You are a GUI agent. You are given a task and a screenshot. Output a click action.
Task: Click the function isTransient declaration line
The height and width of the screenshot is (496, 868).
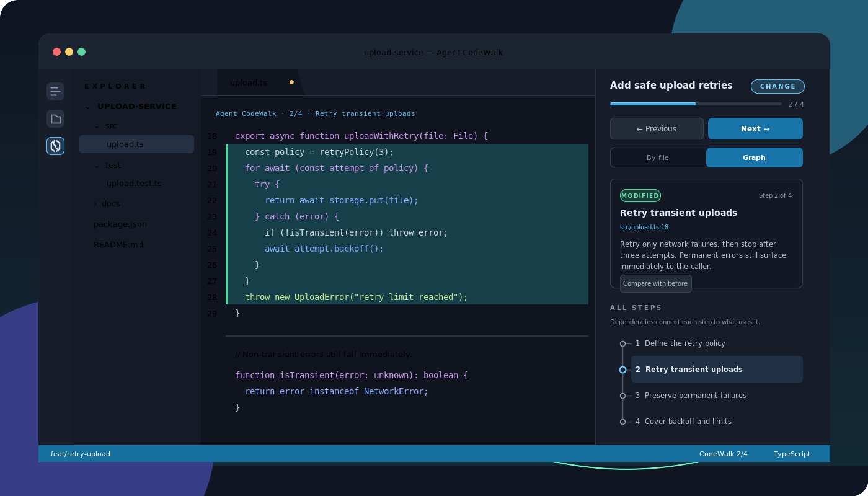point(352,375)
